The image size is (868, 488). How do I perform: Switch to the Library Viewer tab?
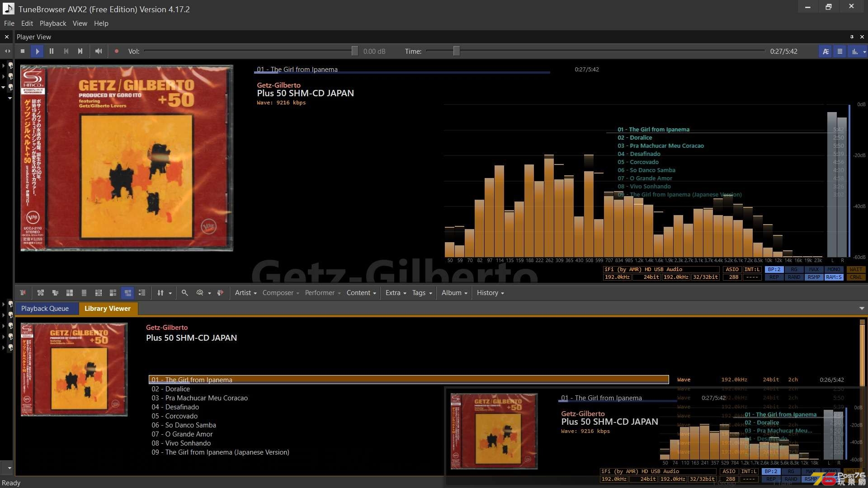click(108, 309)
